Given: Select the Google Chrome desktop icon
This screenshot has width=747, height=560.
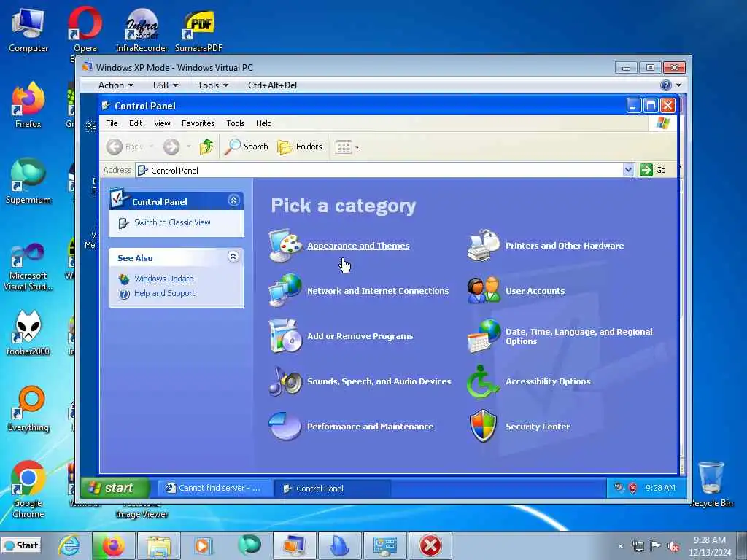Looking at the screenshot, I should (x=28, y=489).
